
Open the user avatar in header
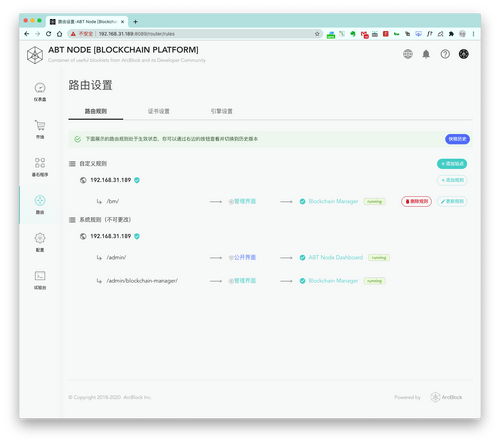click(x=464, y=54)
